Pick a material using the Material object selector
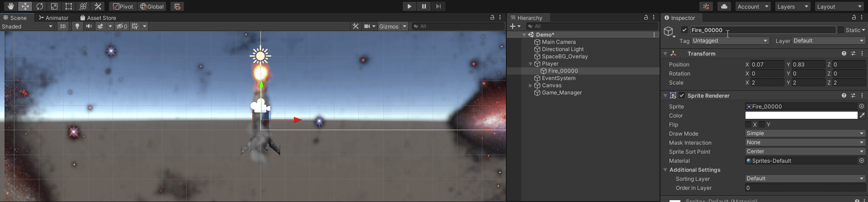Image resolution: width=868 pixels, height=202 pixels. (862, 160)
